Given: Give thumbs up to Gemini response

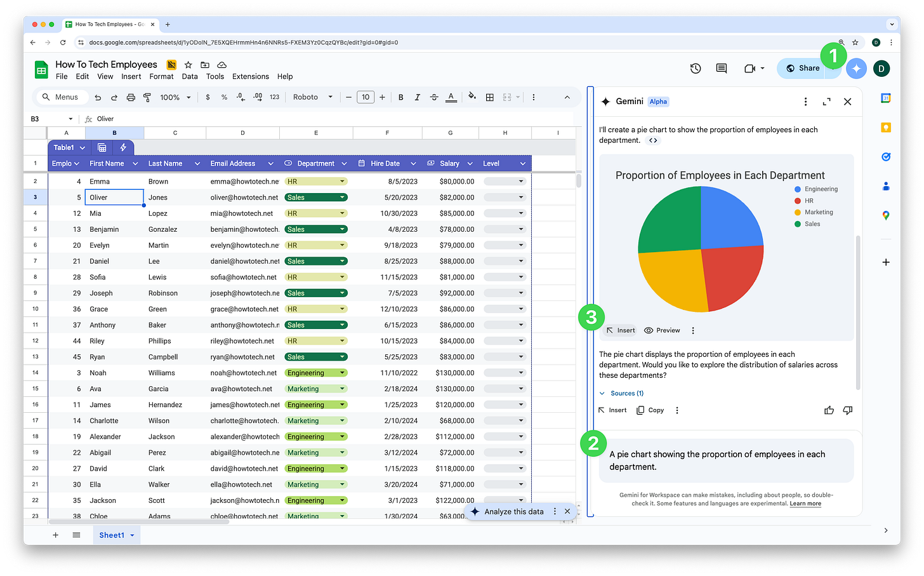Looking at the screenshot, I should click(829, 410).
